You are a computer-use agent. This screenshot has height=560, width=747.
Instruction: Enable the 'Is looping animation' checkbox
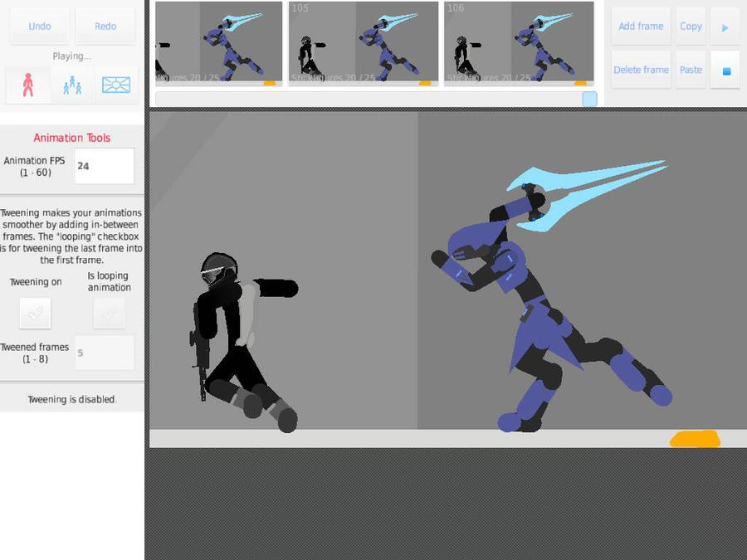pyautogui.click(x=109, y=313)
